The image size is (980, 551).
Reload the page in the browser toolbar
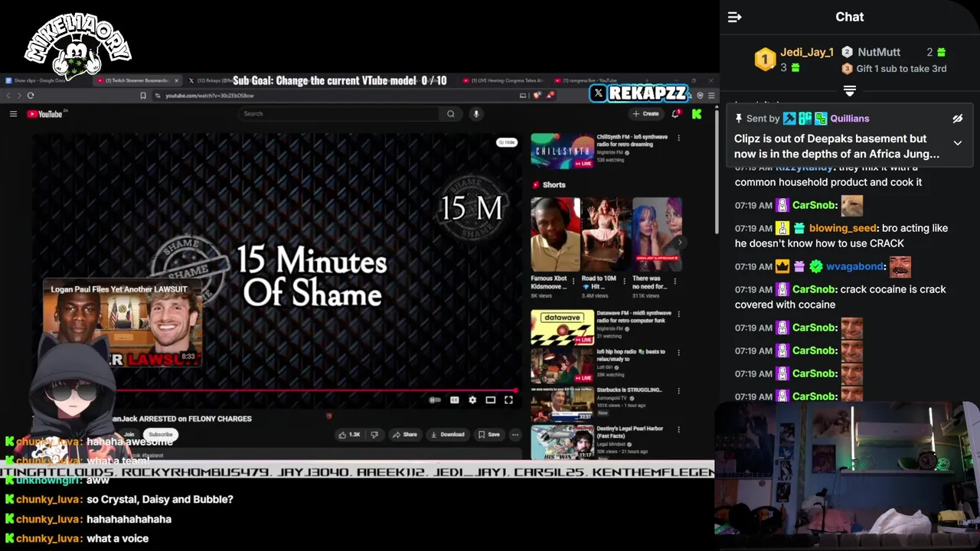pos(31,96)
